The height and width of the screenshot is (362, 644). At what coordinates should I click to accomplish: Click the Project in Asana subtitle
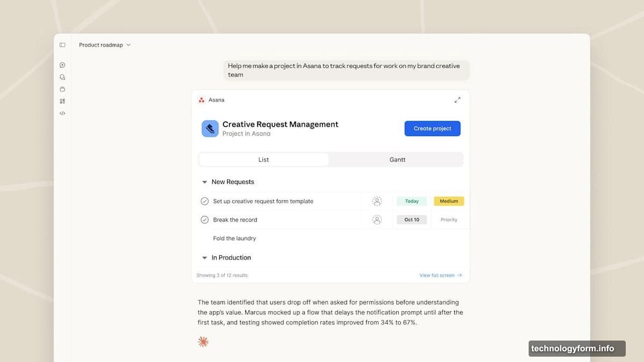[246, 134]
